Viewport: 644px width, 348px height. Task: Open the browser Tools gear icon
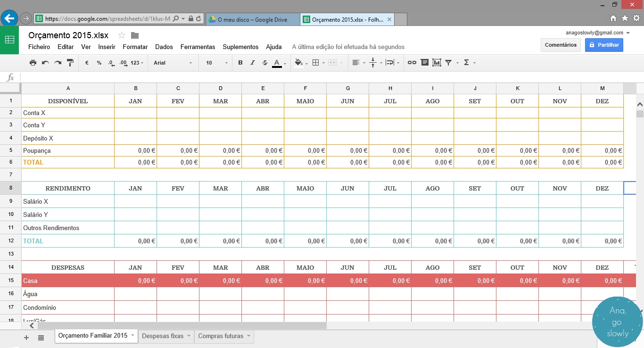[636, 18]
